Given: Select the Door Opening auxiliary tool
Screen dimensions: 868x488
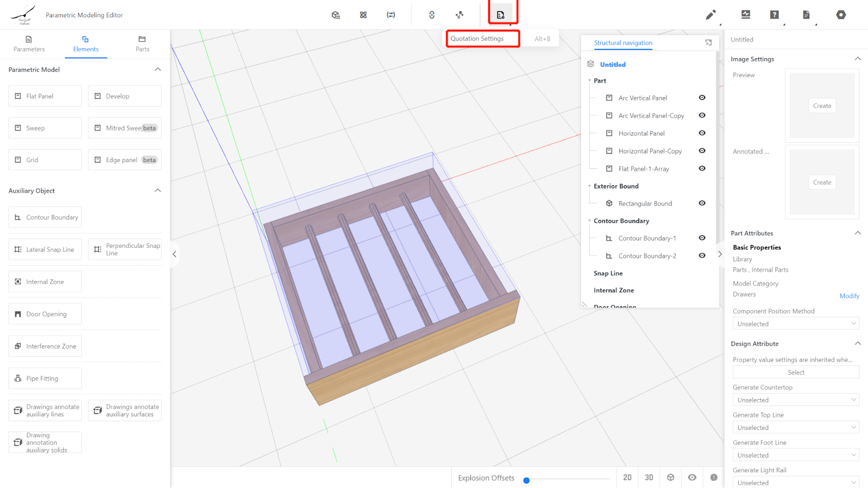Looking at the screenshot, I should (x=45, y=314).
